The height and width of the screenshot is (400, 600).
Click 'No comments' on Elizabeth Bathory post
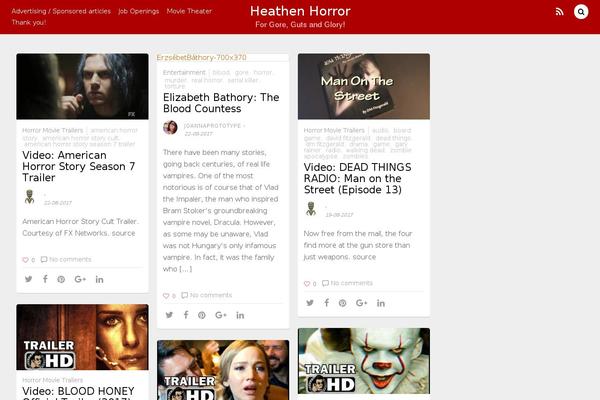211,295
